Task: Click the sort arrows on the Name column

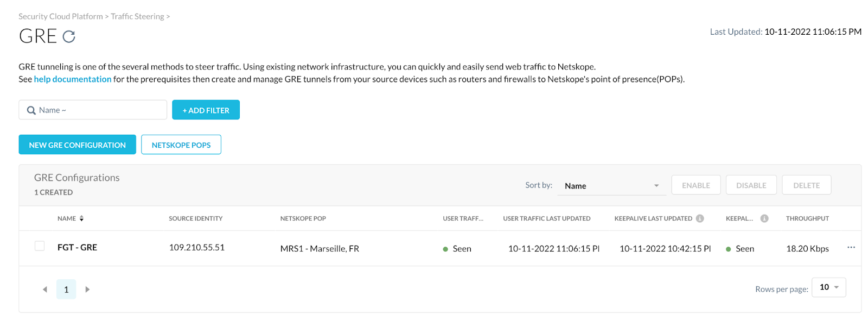Action: tap(81, 218)
